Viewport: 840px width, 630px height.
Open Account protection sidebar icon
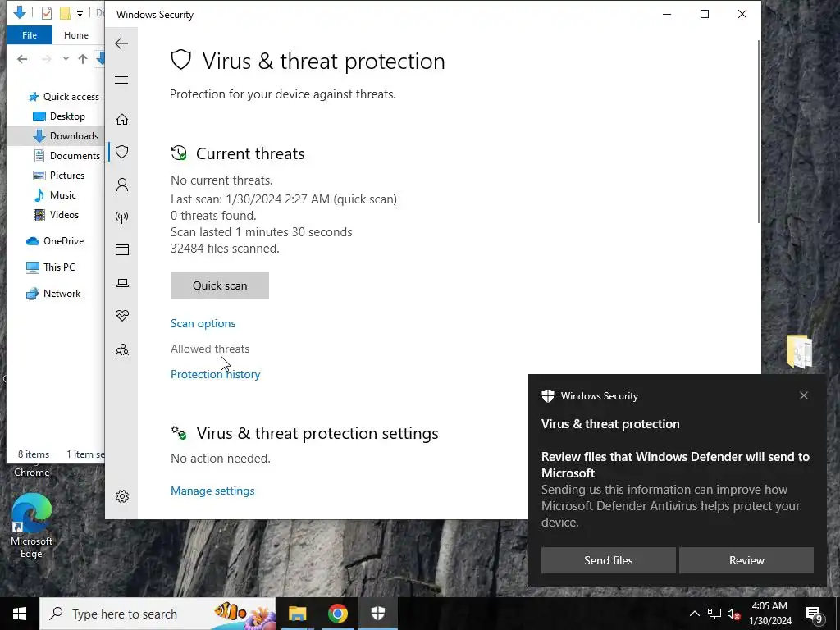click(x=122, y=185)
